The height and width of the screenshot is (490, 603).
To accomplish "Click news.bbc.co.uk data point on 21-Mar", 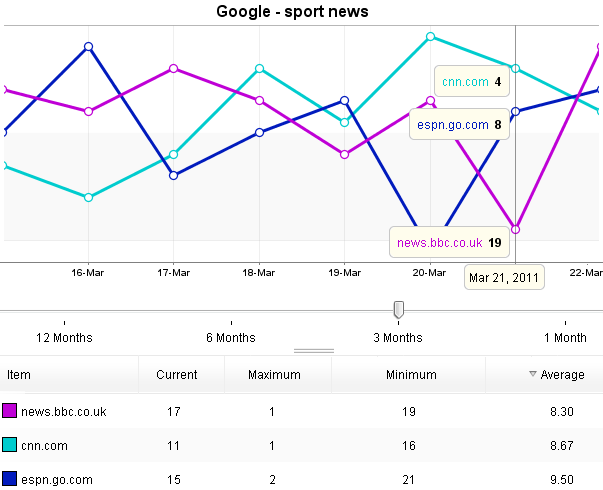I will [x=515, y=229].
